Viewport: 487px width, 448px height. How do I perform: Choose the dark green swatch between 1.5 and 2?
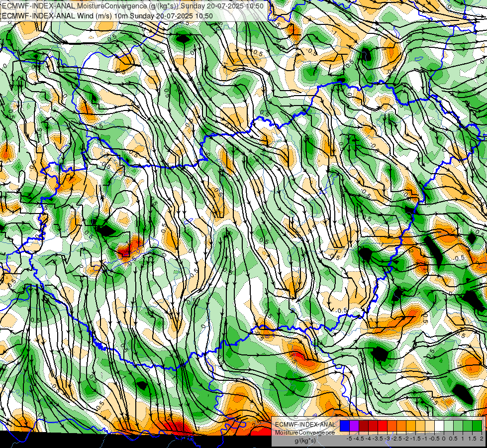477,426
